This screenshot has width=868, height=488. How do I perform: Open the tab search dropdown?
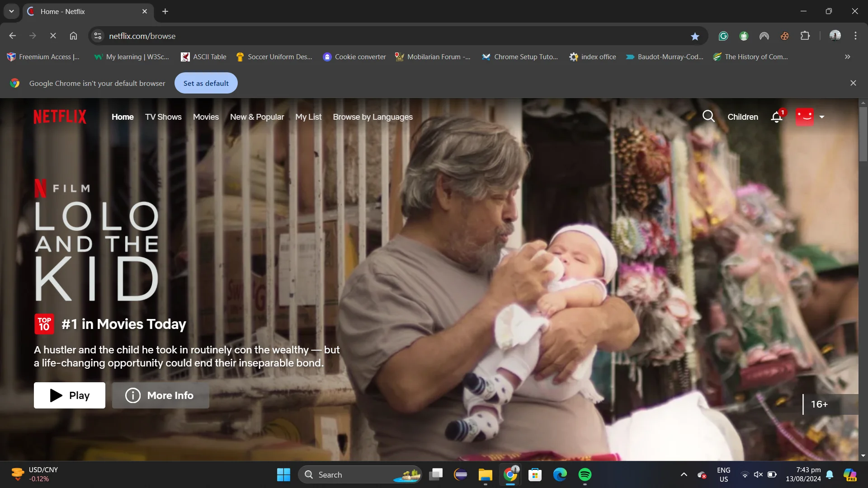(11, 11)
